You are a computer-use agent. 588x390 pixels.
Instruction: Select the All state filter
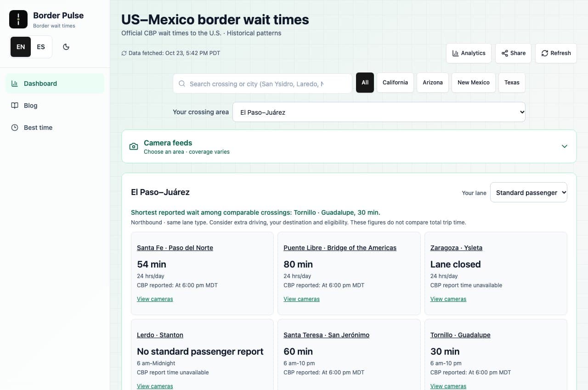pyautogui.click(x=365, y=83)
